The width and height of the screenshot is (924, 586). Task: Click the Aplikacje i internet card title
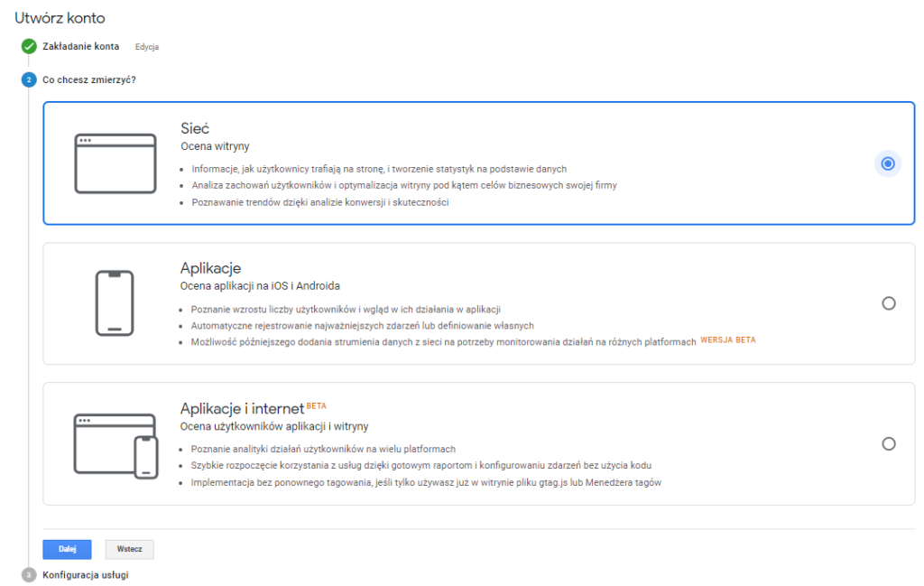(242, 408)
